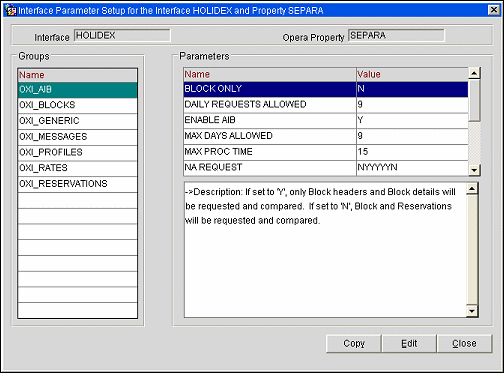Select the OXI_RATES group
The image size is (504, 373).
(x=77, y=168)
